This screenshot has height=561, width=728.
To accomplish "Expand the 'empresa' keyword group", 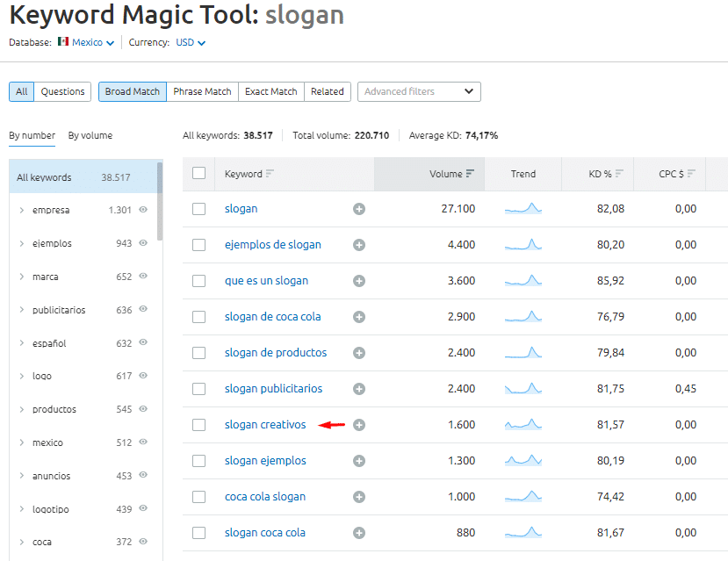I will click(21, 210).
